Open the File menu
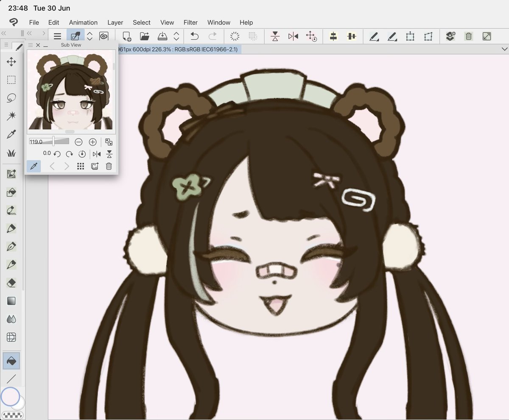 [34, 22]
